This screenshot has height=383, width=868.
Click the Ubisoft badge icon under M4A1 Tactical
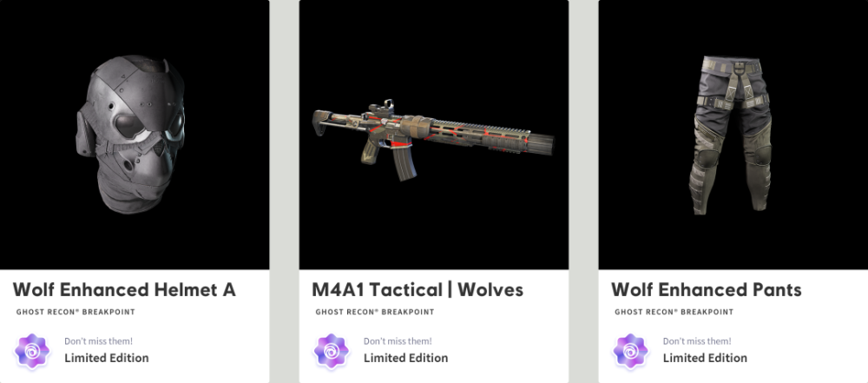(x=331, y=351)
